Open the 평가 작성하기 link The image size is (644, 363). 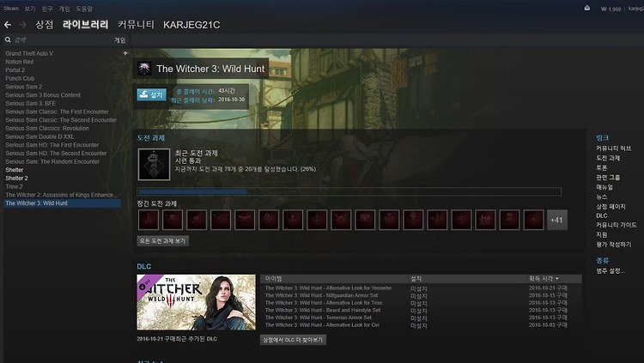click(614, 245)
